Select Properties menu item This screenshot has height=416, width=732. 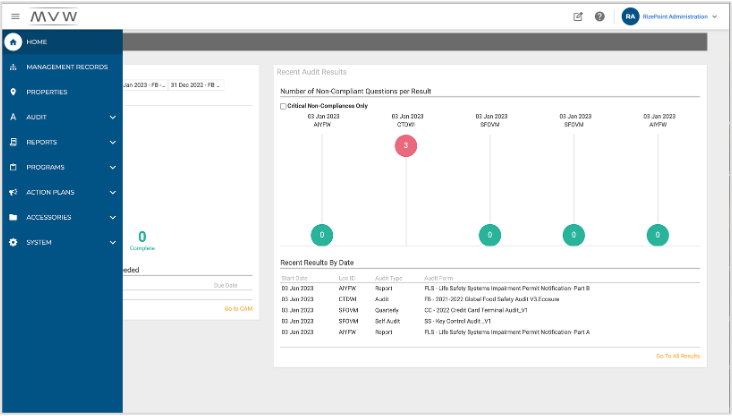(x=47, y=92)
